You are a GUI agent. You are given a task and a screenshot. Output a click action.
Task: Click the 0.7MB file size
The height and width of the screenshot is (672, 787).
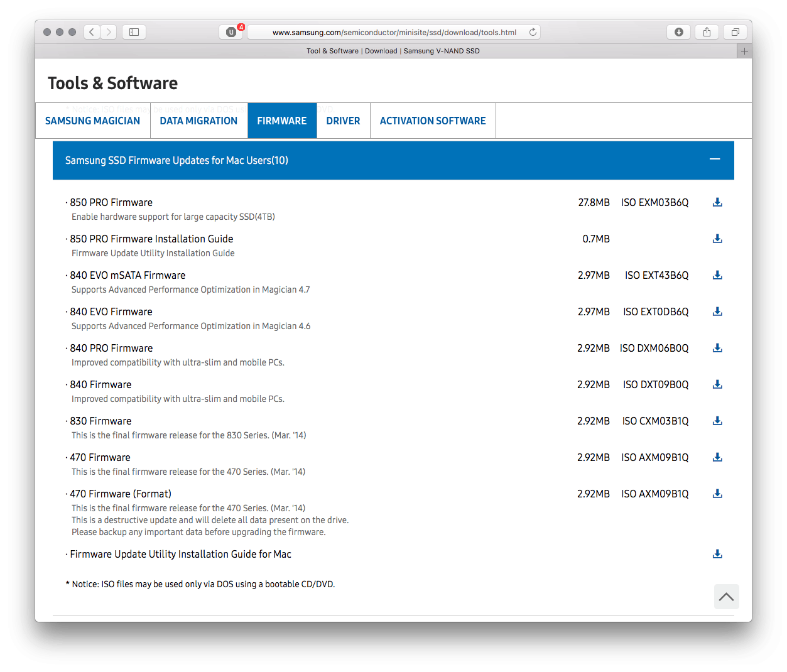pyautogui.click(x=596, y=239)
